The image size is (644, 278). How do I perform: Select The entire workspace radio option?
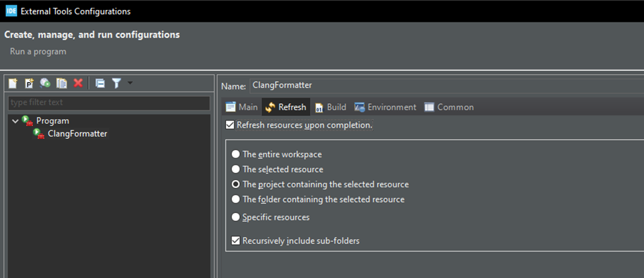point(236,154)
